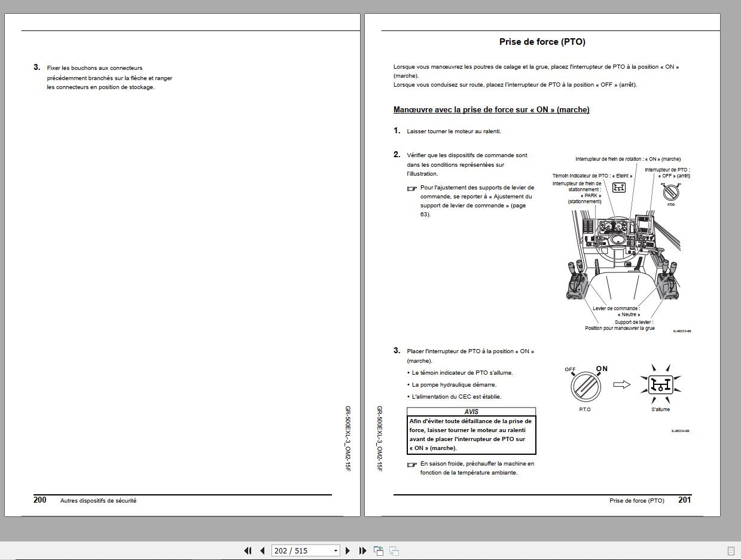Click the footer text "Prise de force (PTO)" beside 201
Viewport: 741px width, 560px height.
pyautogui.click(x=637, y=501)
